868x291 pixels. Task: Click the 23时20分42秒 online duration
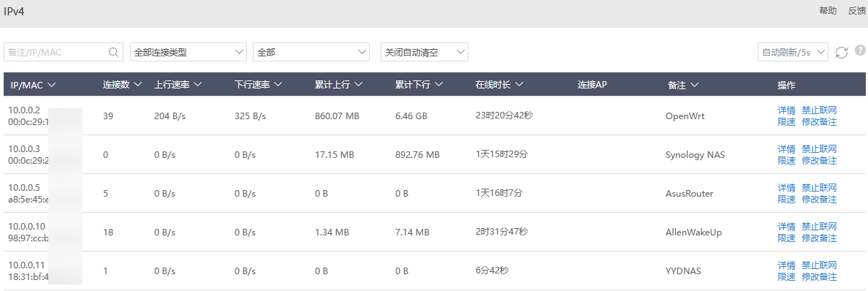click(x=503, y=116)
